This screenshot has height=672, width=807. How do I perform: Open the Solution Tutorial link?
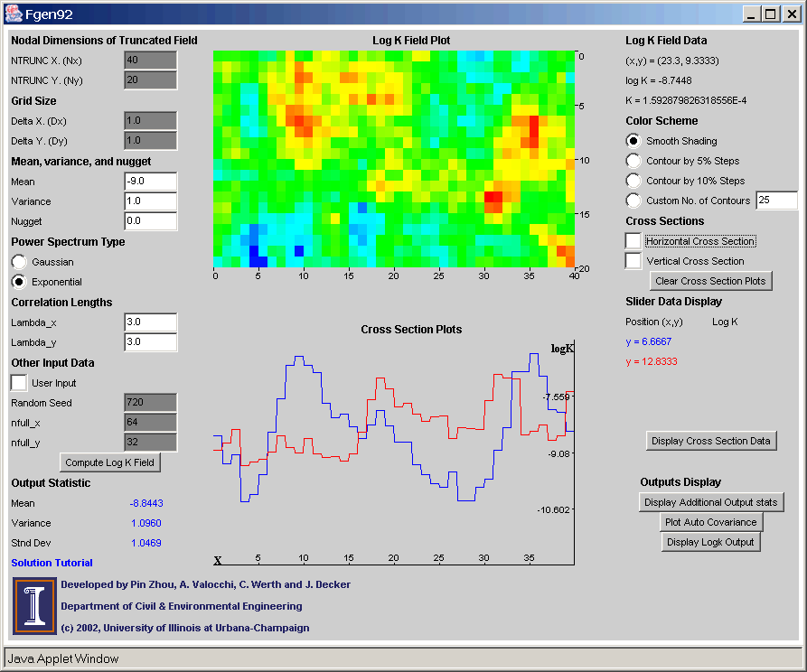pos(52,563)
